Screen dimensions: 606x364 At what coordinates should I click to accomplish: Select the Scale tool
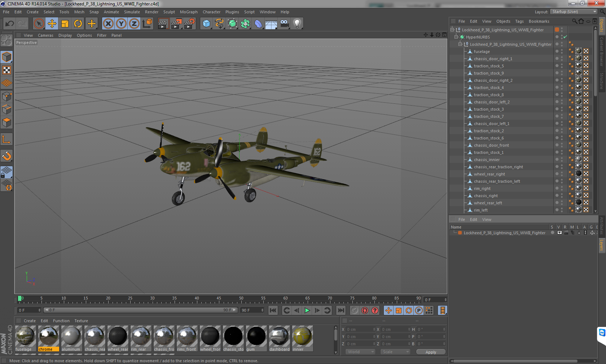(x=65, y=24)
